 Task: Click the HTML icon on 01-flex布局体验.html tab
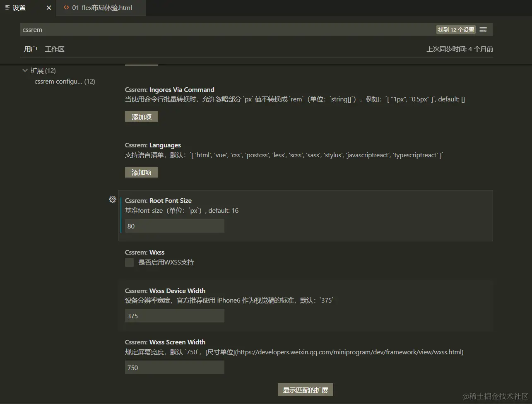pyautogui.click(x=66, y=7)
